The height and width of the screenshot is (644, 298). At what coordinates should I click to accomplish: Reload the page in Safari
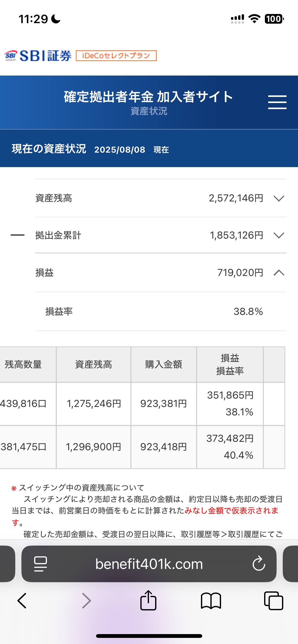click(x=259, y=564)
